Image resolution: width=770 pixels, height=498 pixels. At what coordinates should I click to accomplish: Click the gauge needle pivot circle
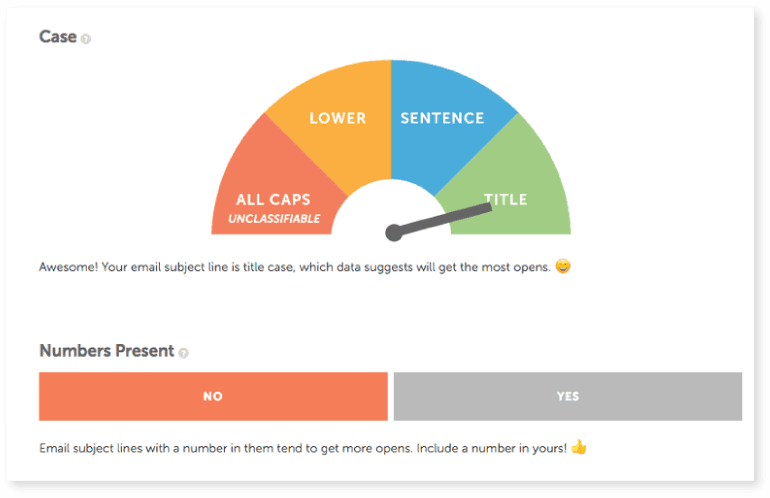(394, 233)
